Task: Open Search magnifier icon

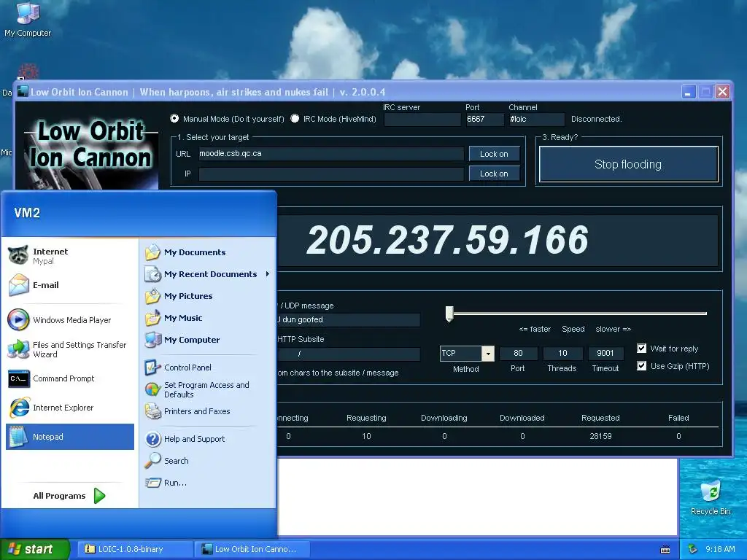Action: point(153,461)
